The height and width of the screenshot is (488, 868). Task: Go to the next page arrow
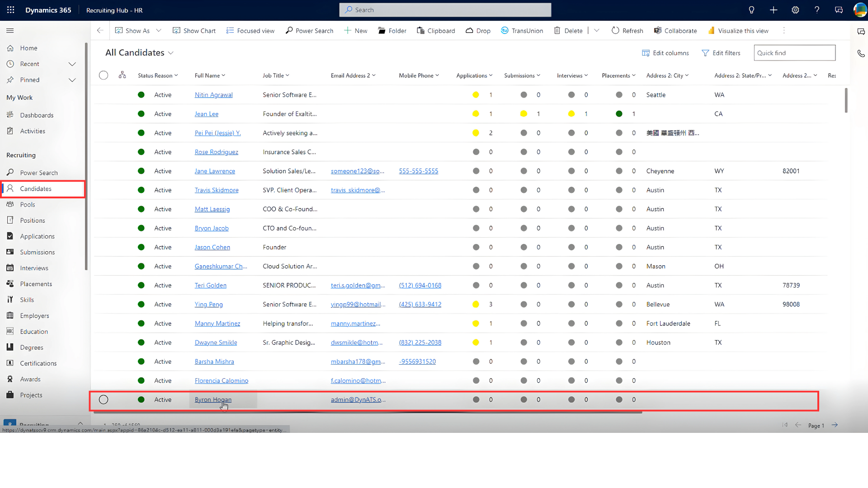835,425
